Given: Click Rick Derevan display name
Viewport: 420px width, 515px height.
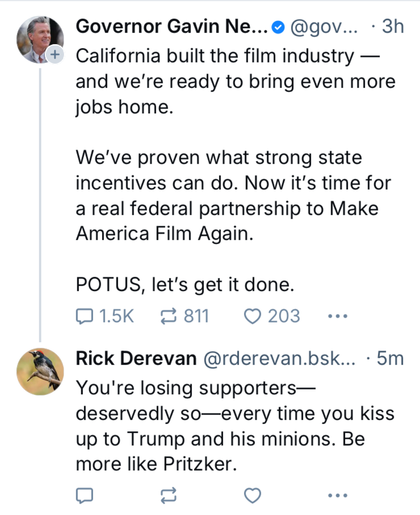Looking at the screenshot, I should tap(136, 358).
